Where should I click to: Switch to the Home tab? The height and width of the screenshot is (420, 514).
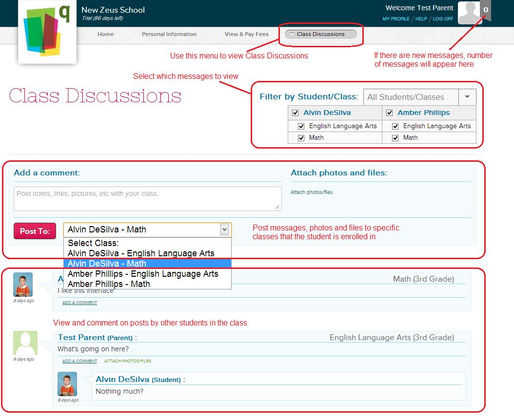point(105,34)
